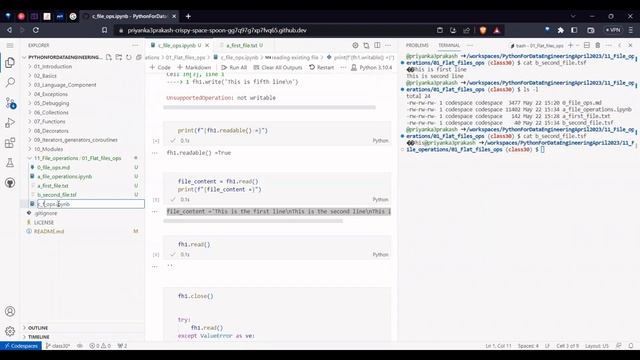Collapse the 11_File_operations folder
The image size is (640, 360).
78,158
